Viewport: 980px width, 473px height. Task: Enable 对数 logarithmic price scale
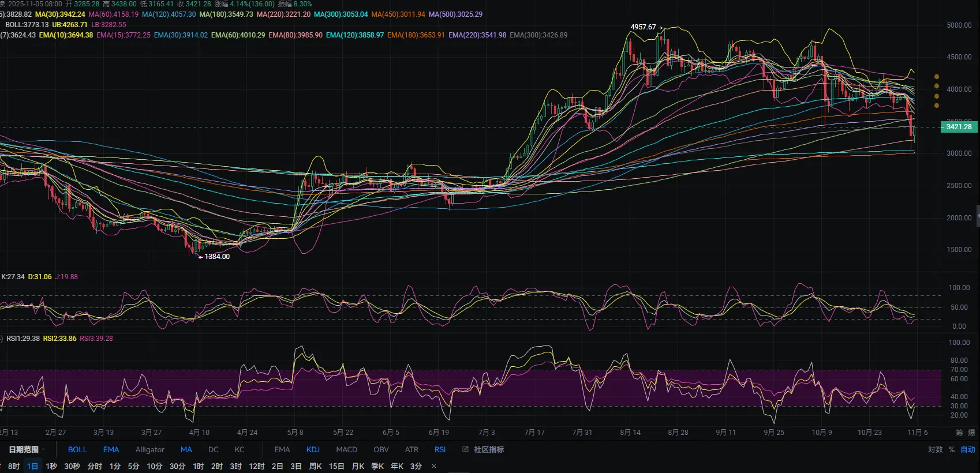tap(936, 449)
